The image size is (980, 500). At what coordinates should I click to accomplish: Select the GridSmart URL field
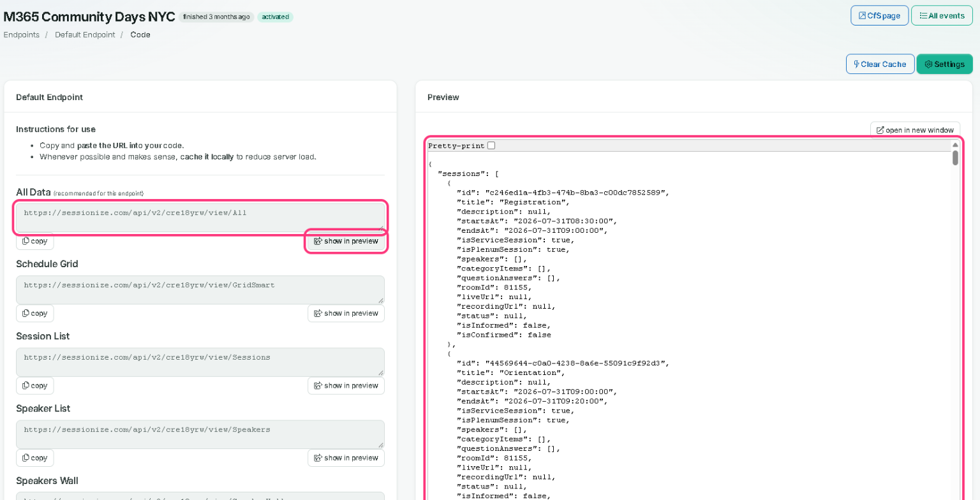(200, 290)
